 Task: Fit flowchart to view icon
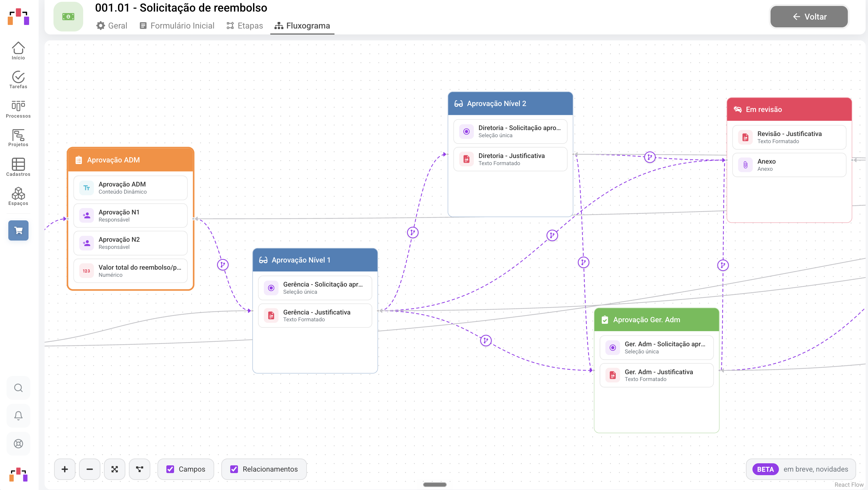[x=115, y=469]
